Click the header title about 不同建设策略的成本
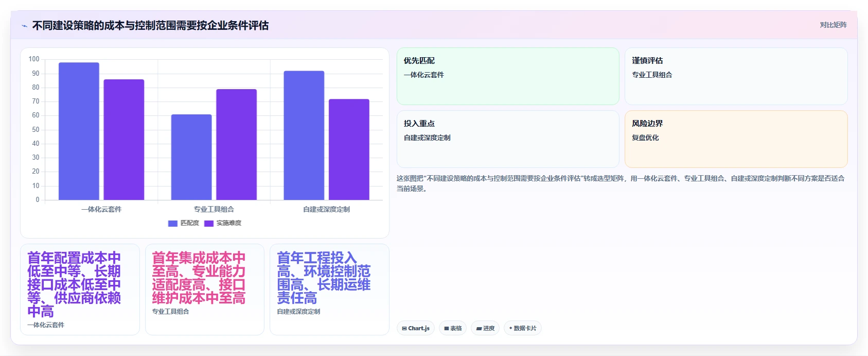This screenshot has width=868, height=356. 150,25
